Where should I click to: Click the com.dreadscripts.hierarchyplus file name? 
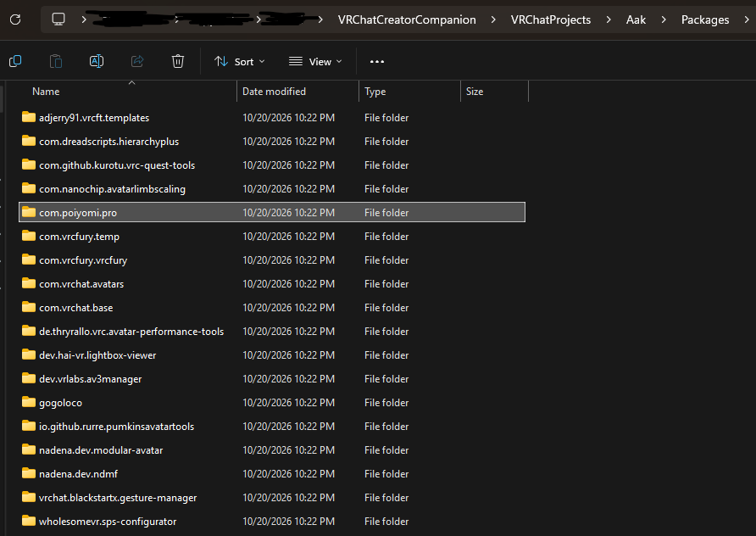pos(109,142)
